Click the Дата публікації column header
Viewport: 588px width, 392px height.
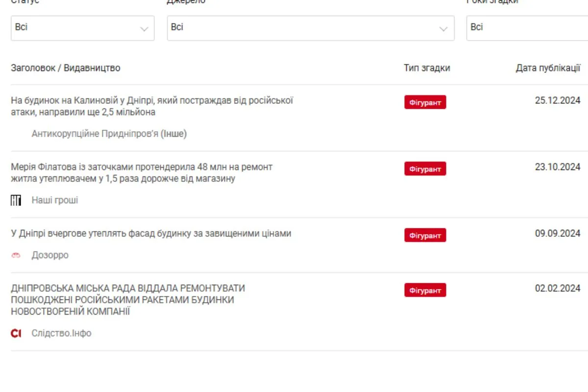tap(548, 68)
